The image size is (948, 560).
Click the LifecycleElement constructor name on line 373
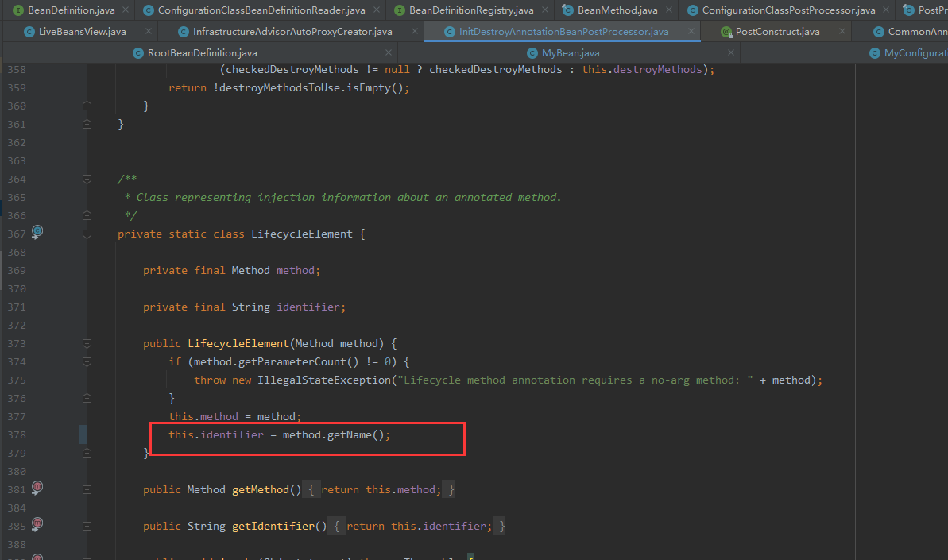[238, 344]
